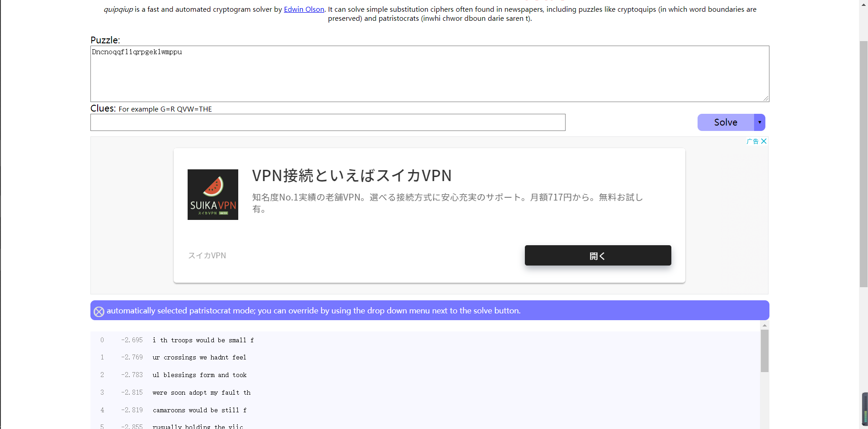This screenshot has height=429, width=868.
Task: Click the score -2.769 value
Action: click(x=132, y=357)
